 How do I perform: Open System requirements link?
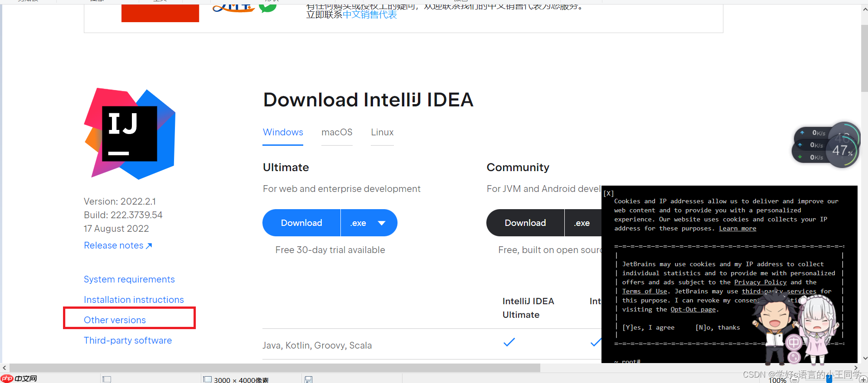(129, 279)
